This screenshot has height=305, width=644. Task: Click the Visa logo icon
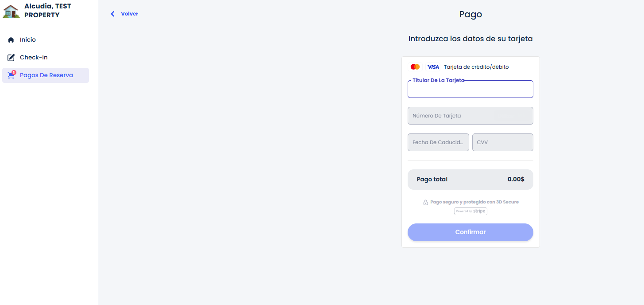(x=433, y=67)
